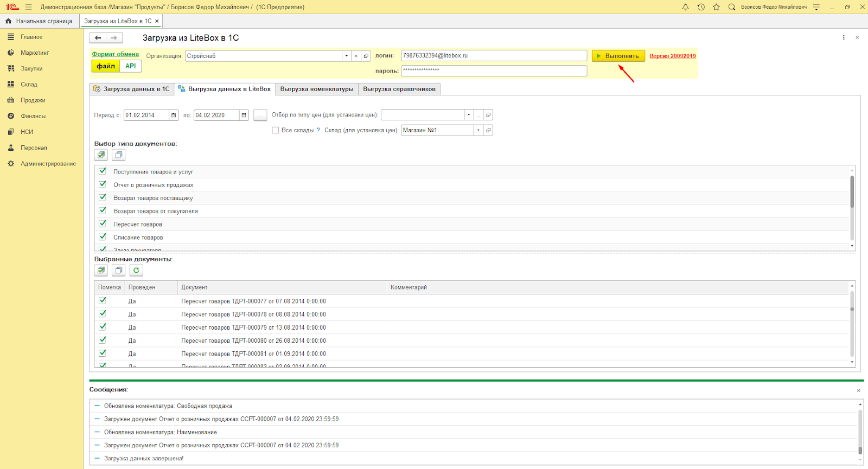The width and height of the screenshot is (868, 469).
Task: Toggle Возврат товаров поставщику checkbox
Action: (x=103, y=197)
